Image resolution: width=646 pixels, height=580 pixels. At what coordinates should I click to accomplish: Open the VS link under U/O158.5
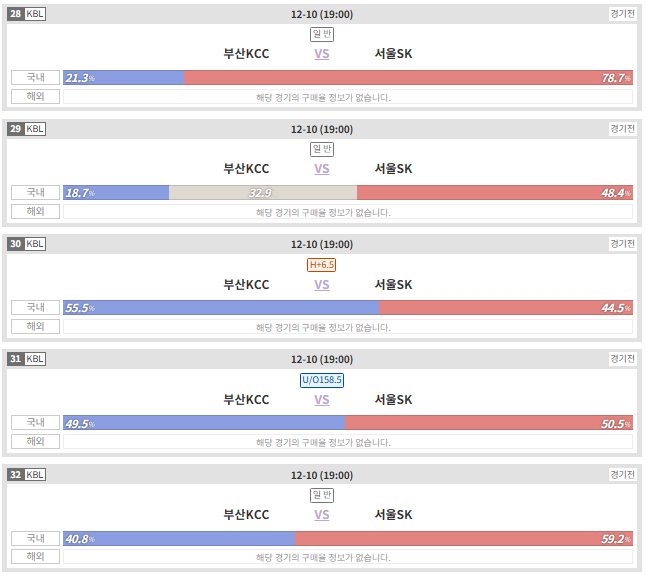(x=322, y=400)
